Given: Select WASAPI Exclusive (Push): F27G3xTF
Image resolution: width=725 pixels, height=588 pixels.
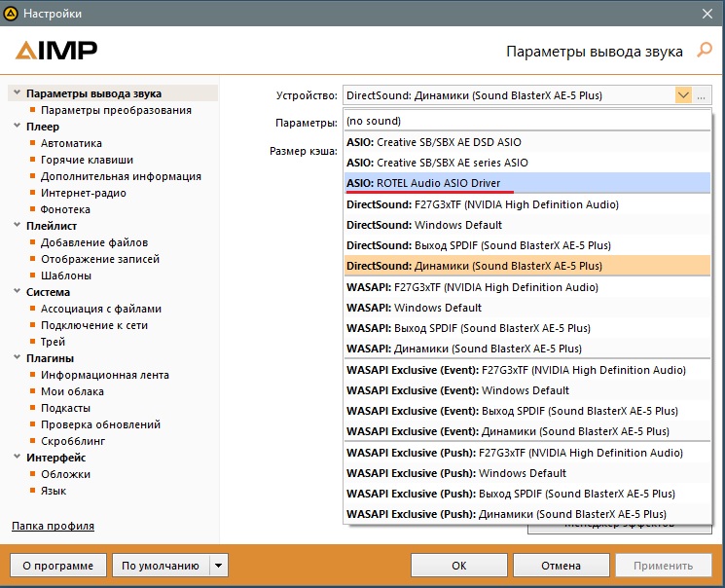Looking at the screenshot, I should pyautogui.click(x=527, y=453).
